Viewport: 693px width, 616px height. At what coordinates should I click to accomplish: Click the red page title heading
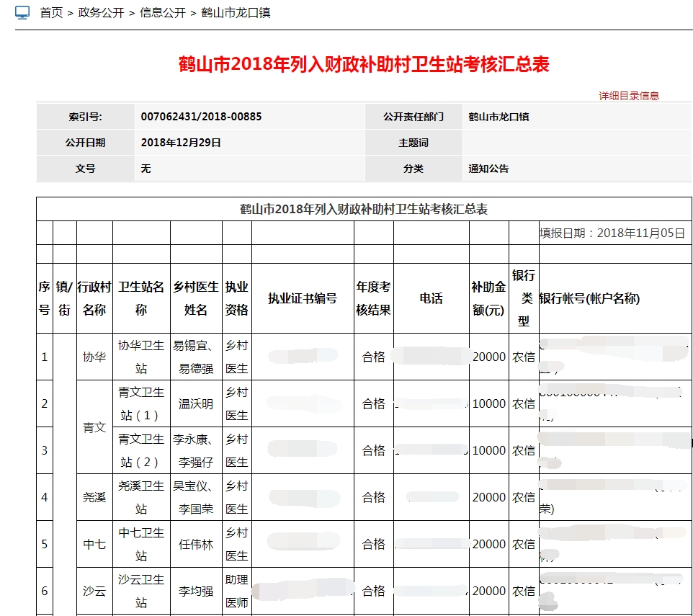tap(364, 65)
